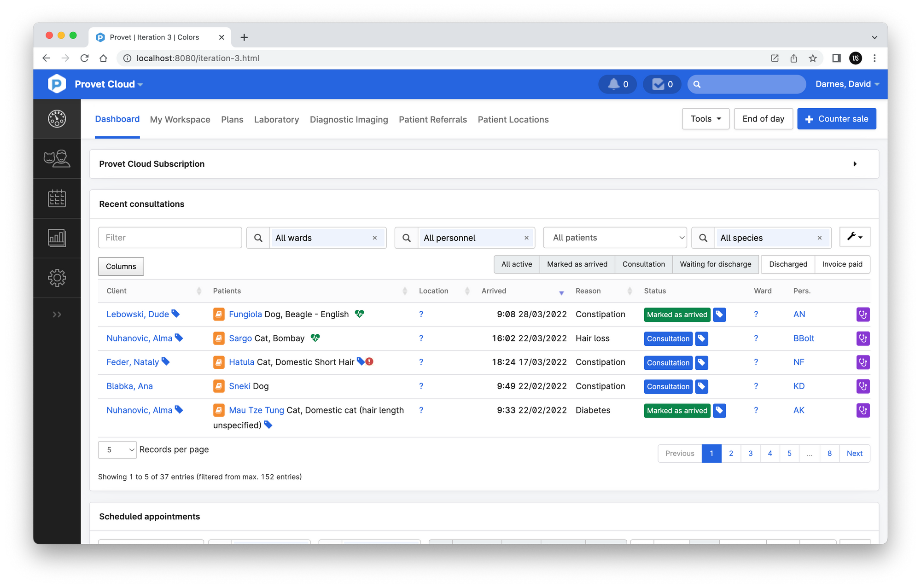Open the Records per page dropdown
921x588 pixels.
[x=117, y=449]
